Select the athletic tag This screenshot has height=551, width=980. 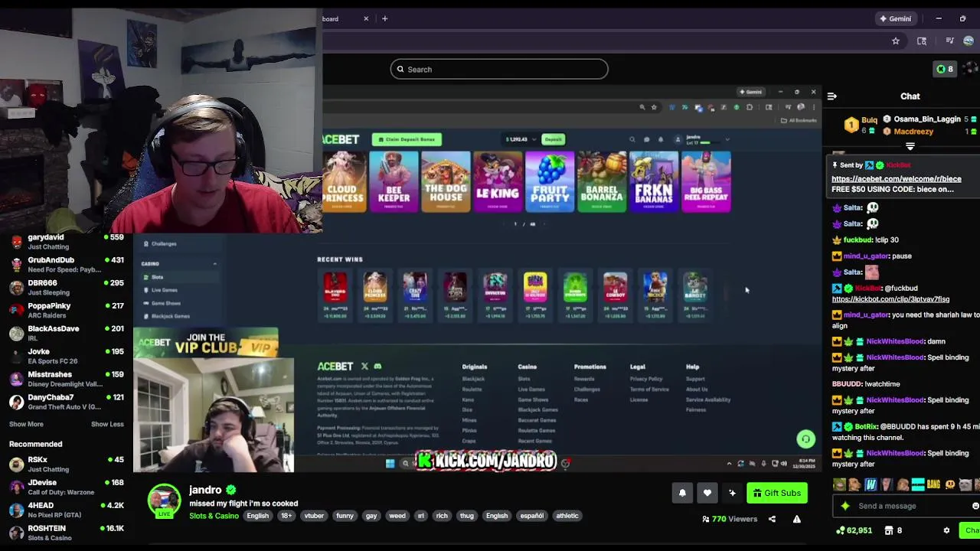[x=567, y=516]
